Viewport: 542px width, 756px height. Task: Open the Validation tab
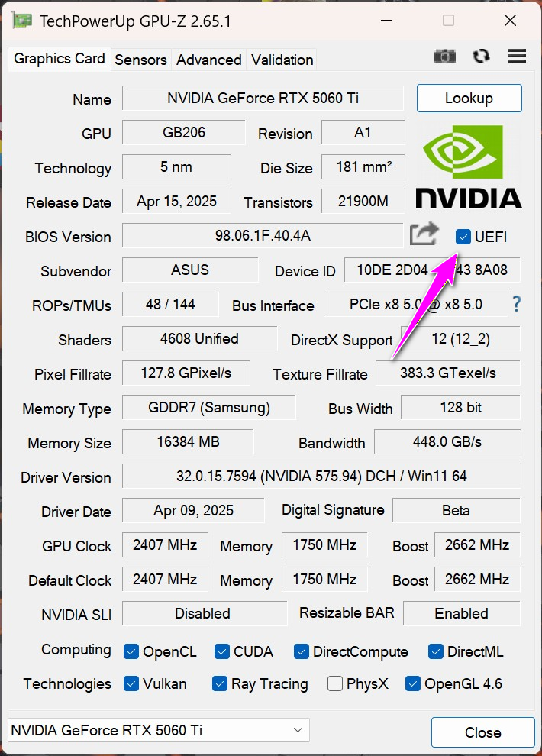[282, 60]
